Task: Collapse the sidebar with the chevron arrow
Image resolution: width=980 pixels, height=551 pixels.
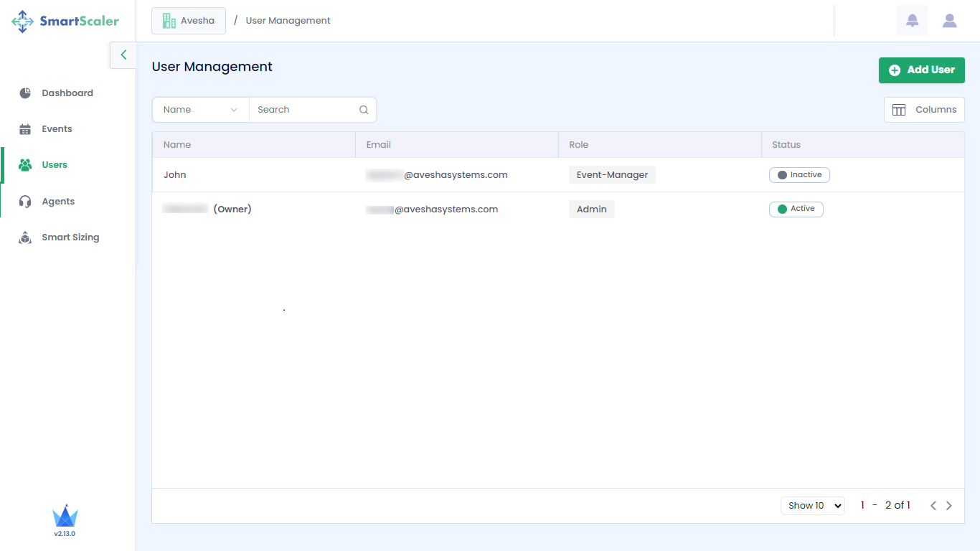Action: [123, 55]
